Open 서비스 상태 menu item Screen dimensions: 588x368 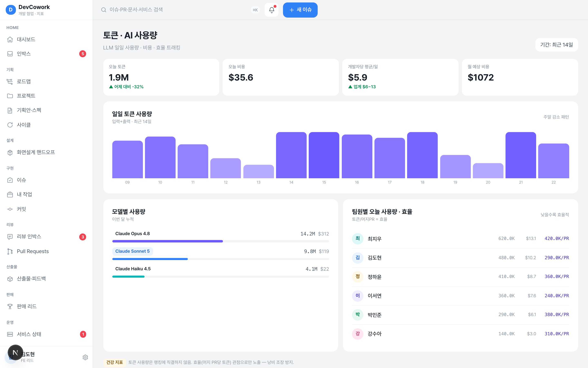[46, 334]
